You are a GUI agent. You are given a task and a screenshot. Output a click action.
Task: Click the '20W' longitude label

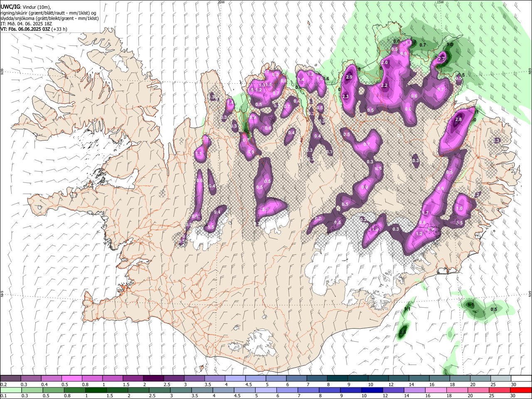[221, 2]
